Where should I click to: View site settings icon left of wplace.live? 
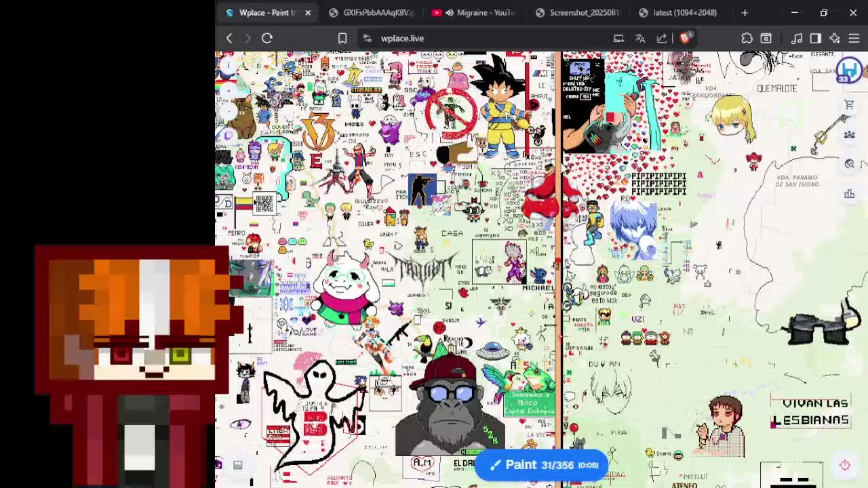(367, 39)
